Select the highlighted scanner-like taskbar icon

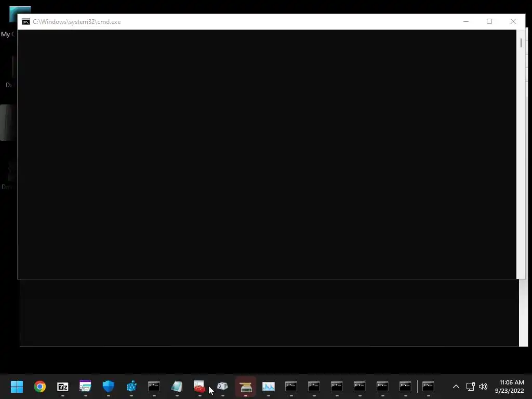tap(245, 386)
